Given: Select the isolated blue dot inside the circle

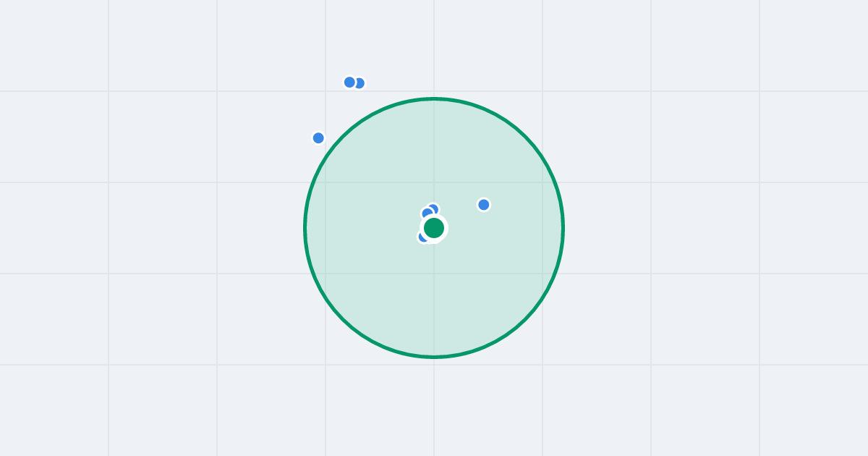Looking at the screenshot, I should 484,205.
